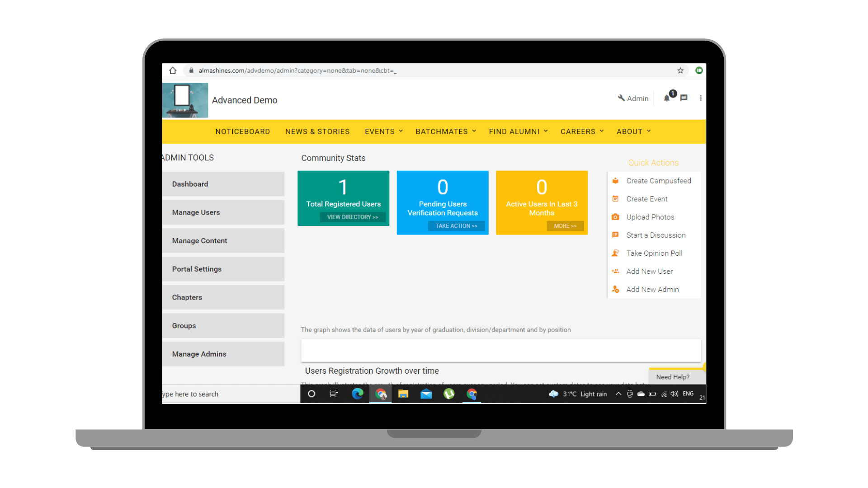Expand the Events dropdown menu
Viewport: 868px width, 488px height.
383,131
